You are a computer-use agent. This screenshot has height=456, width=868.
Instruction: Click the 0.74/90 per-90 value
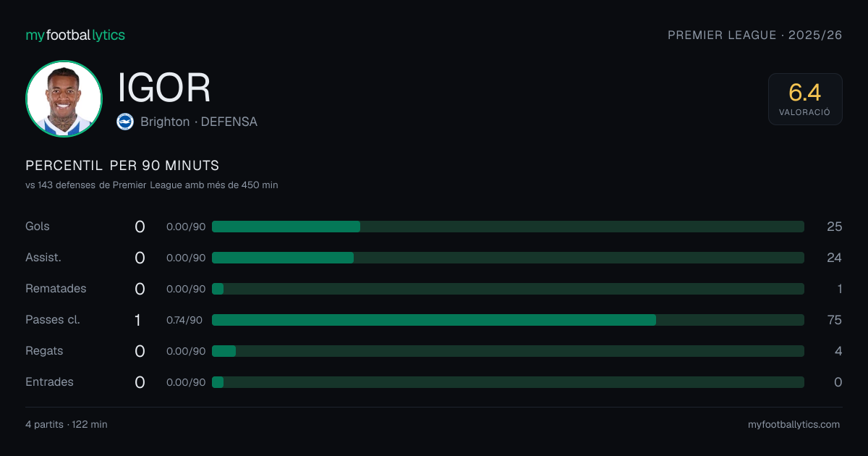(x=184, y=320)
